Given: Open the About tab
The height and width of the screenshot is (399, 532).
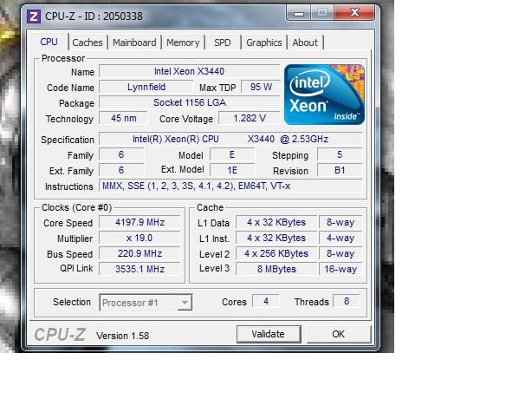Looking at the screenshot, I should point(305,43).
